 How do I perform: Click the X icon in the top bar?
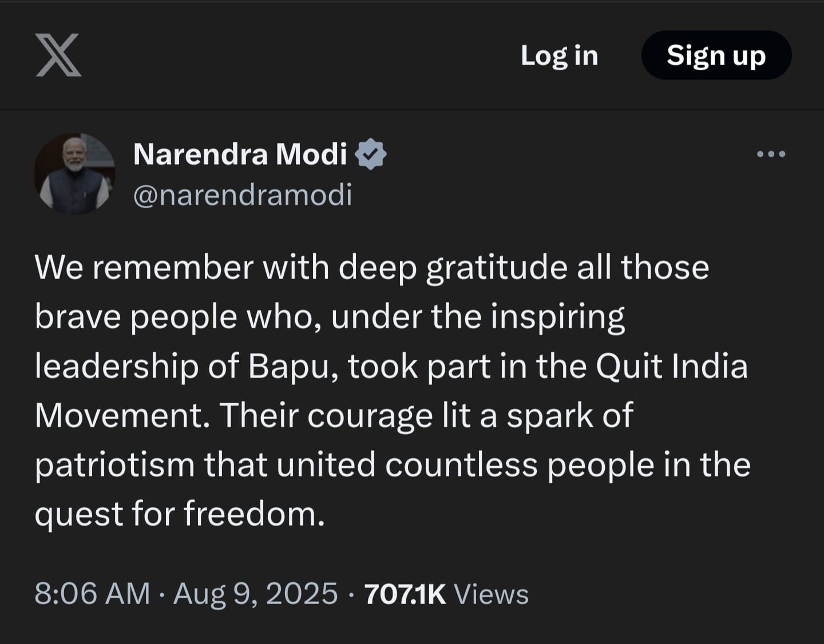(x=58, y=56)
